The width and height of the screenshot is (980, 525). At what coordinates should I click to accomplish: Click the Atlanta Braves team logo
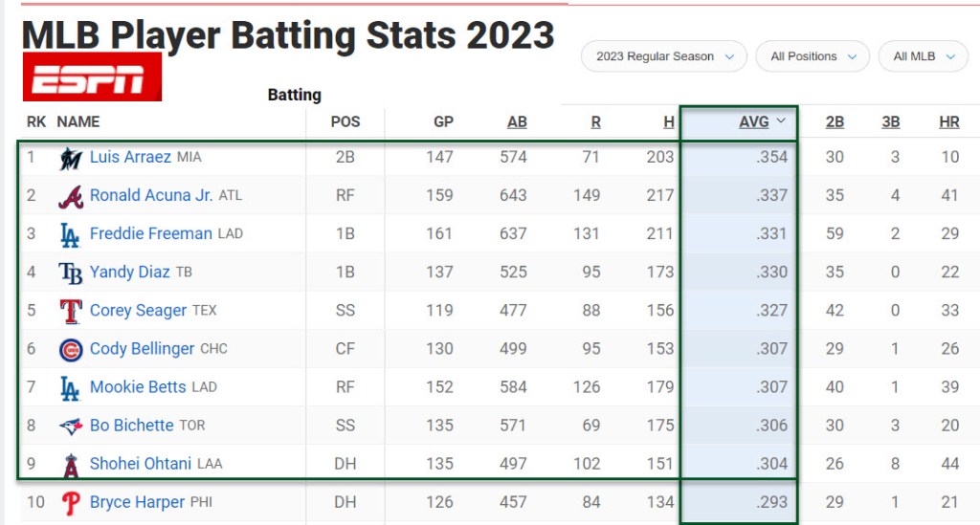[x=70, y=196]
